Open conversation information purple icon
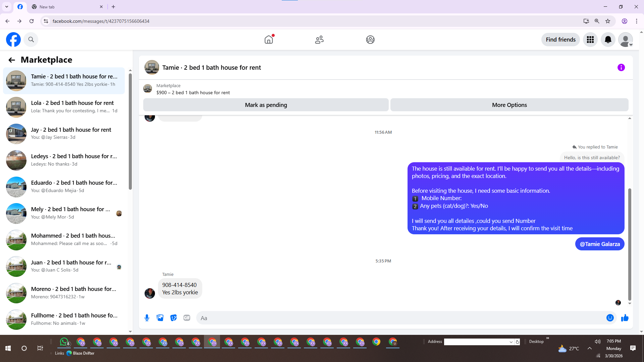This screenshot has width=644, height=362. (x=621, y=68)
